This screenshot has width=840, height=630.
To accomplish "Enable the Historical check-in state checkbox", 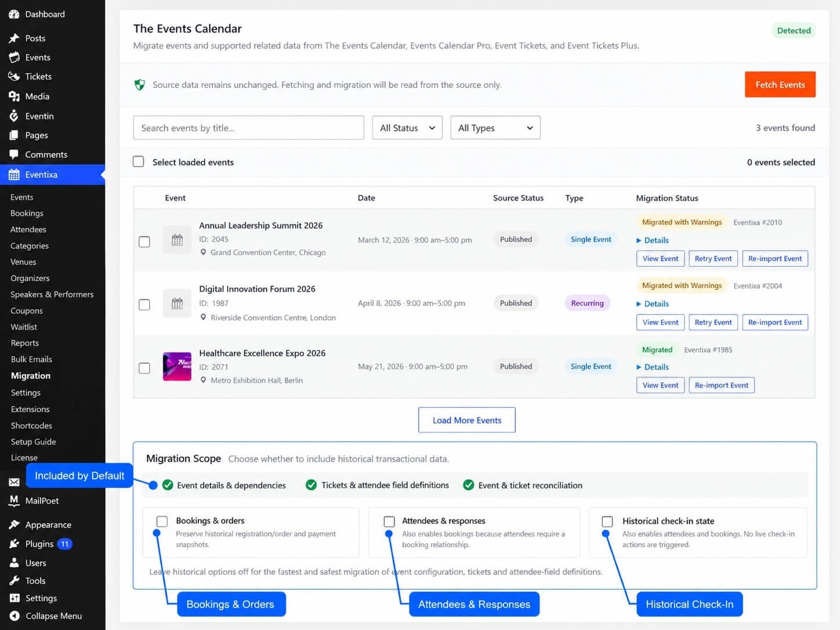I will (607, 522).
